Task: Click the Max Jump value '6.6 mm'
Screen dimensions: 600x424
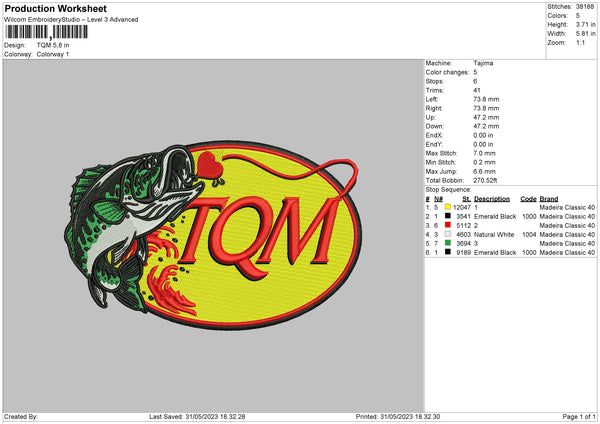Action: (x=484, y=171)
